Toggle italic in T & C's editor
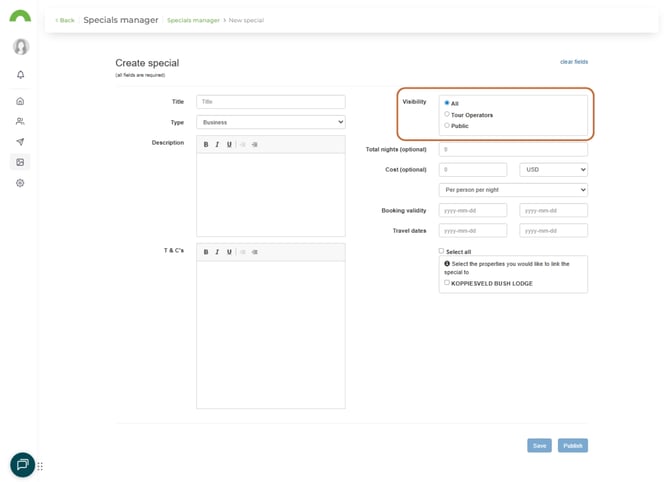Viewport: 670px width, 482px height. (217, 252)
